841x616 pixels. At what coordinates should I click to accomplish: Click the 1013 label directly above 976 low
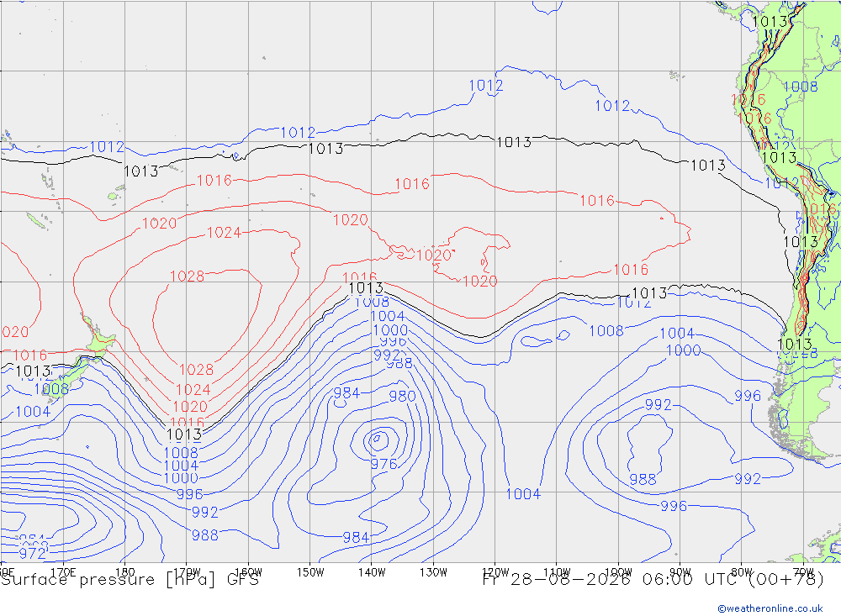coord(367,288)
